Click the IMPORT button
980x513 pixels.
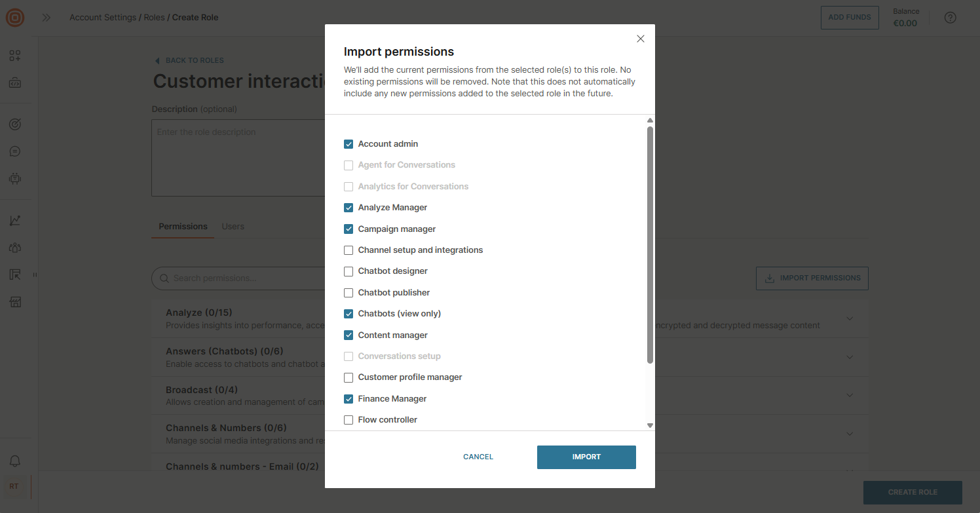(586, 457)
